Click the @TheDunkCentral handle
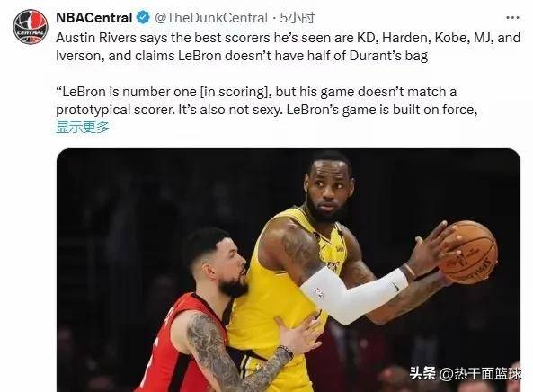 point(211,18)
